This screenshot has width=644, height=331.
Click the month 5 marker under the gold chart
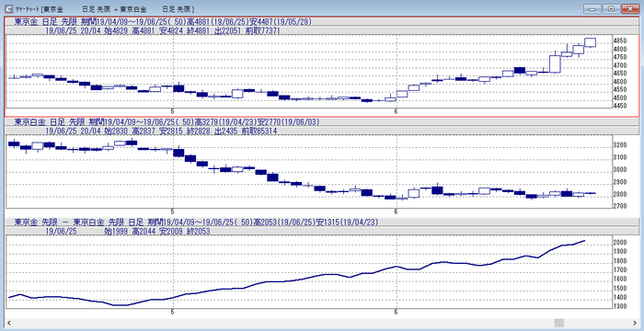(173, 111)
